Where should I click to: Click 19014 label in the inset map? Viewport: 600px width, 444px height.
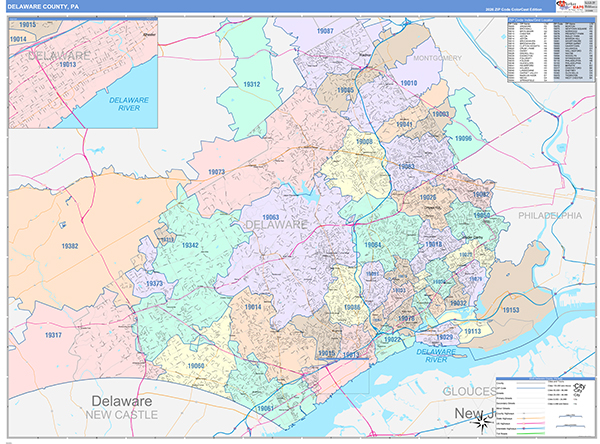pyautogui.click(x=18, y=39)
